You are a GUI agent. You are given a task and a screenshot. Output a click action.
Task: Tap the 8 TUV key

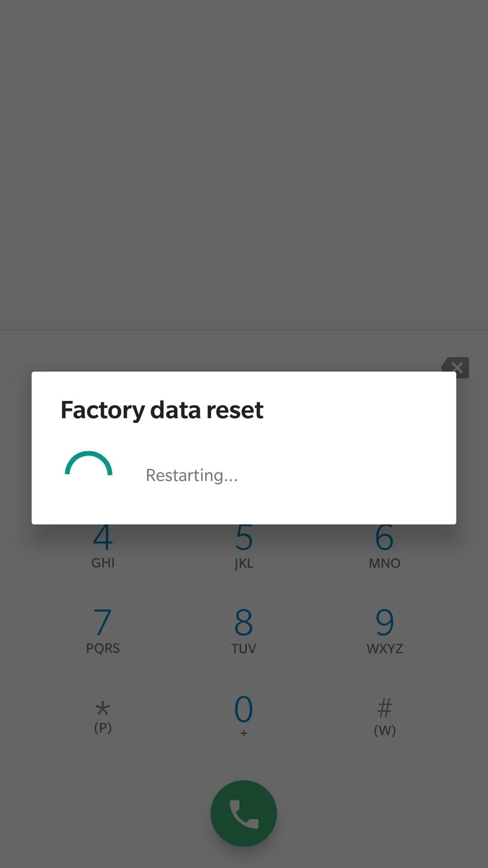click(244, 632)
